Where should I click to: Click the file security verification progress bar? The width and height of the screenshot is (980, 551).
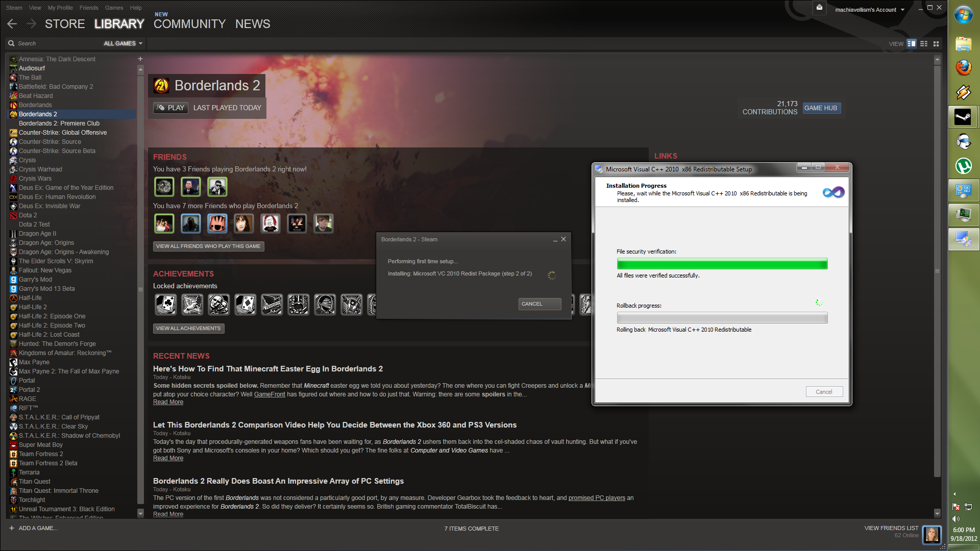pos(722,264)
